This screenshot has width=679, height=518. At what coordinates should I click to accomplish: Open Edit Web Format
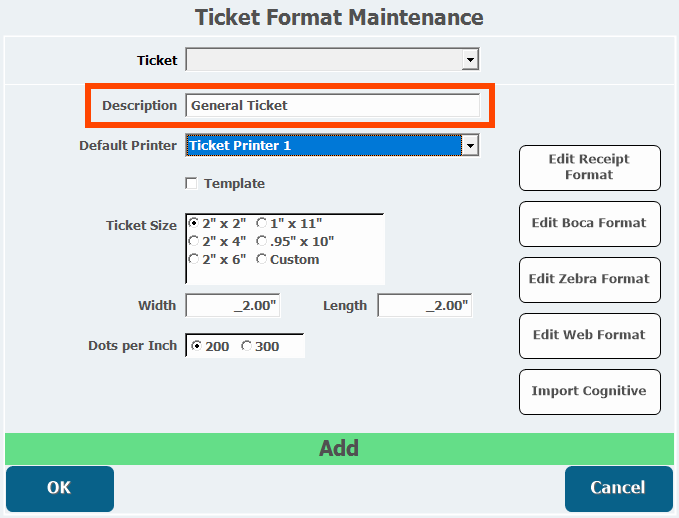point(589,335)
